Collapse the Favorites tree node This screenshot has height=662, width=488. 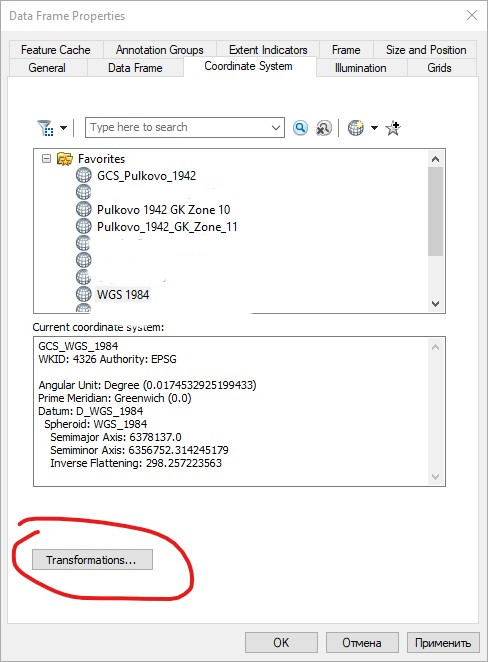coord(46,159)
